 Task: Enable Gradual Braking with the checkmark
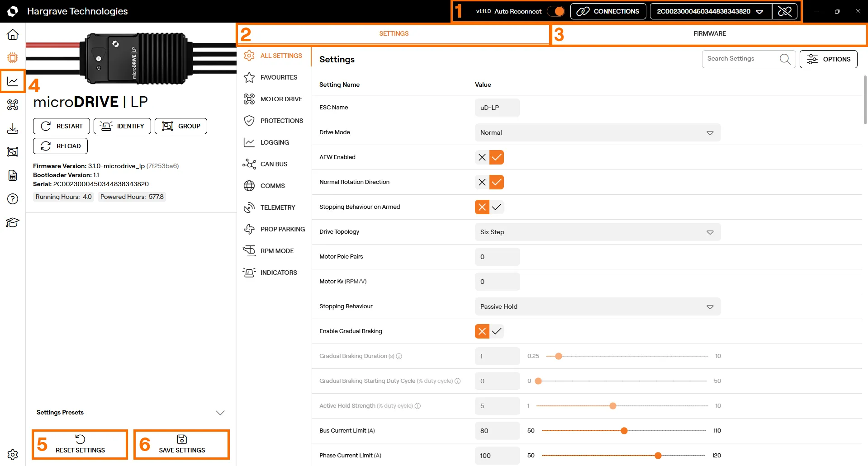coord(497,331)
